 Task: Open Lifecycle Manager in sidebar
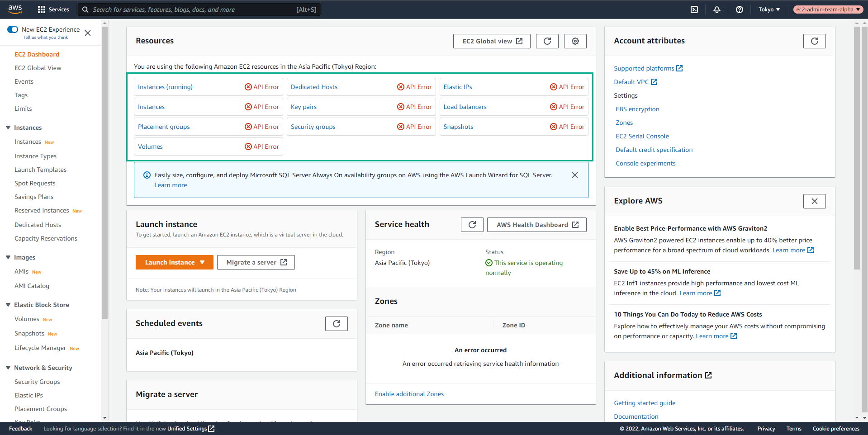point(40,348)
